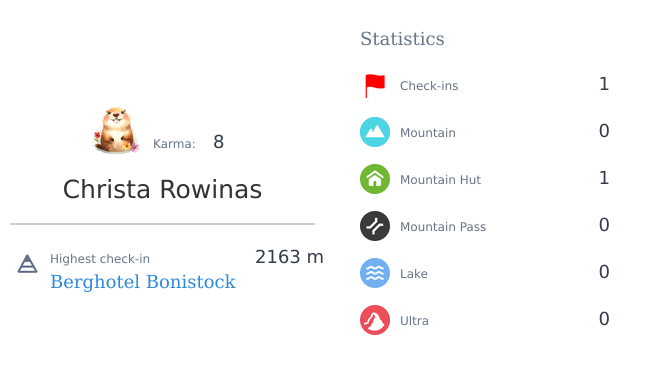The height and width of the screenshot is (385, 650).
Task: Select the Mountain Pass label
Action: point(443,227)
